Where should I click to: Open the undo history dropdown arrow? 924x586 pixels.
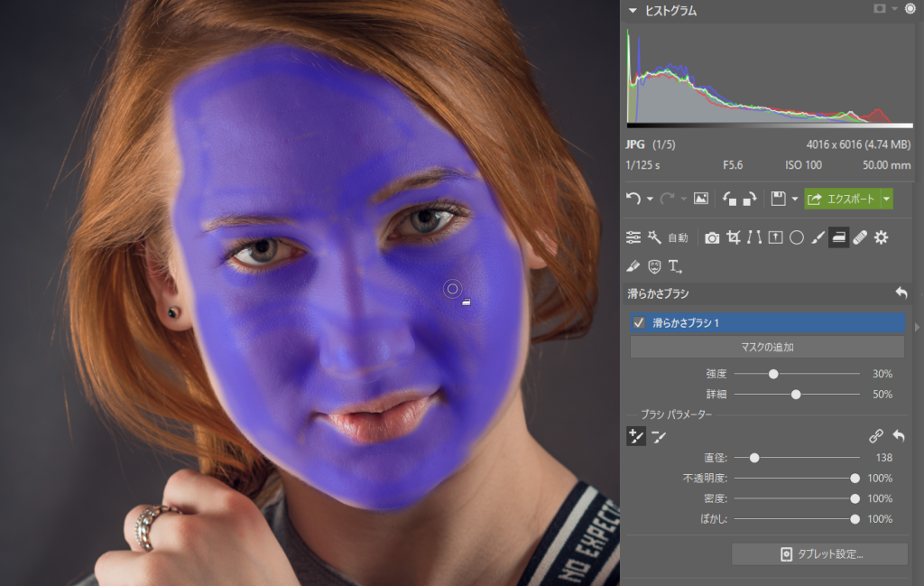click(x=650, y=200)
